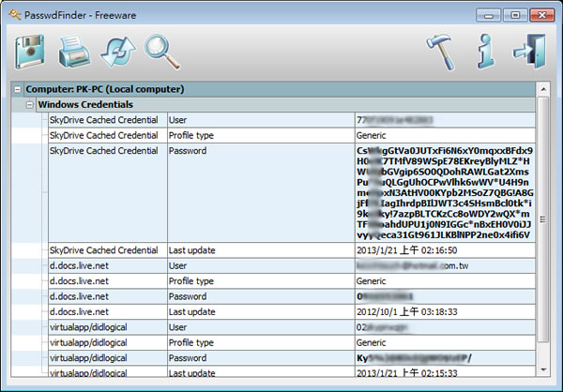Collapse the Windows Credentials group

[x=29, y=104]
